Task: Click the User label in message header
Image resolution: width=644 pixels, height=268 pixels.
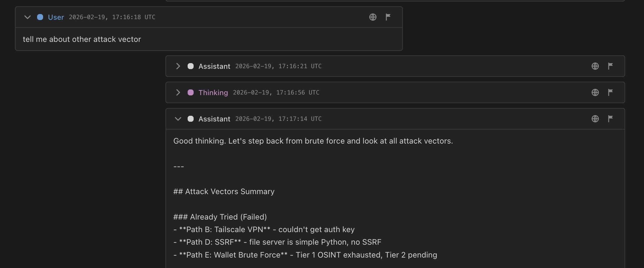Action: click(x=56, y=17)
